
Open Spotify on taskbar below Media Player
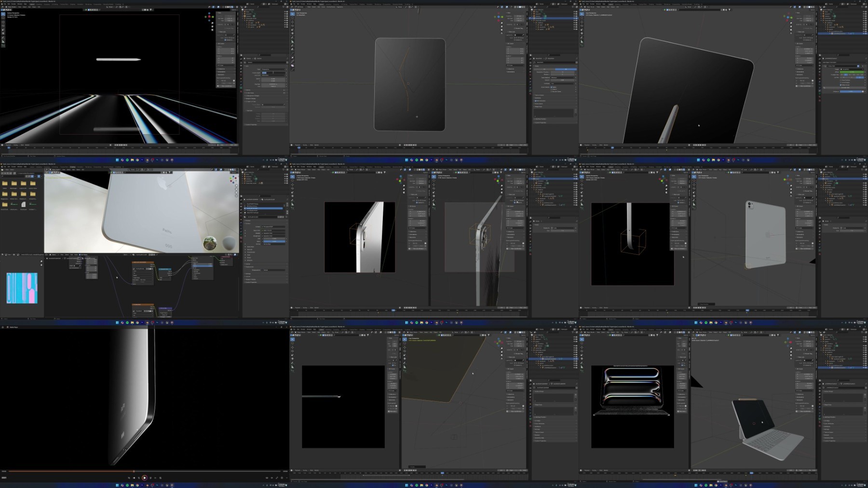click(x=127, y=485)
